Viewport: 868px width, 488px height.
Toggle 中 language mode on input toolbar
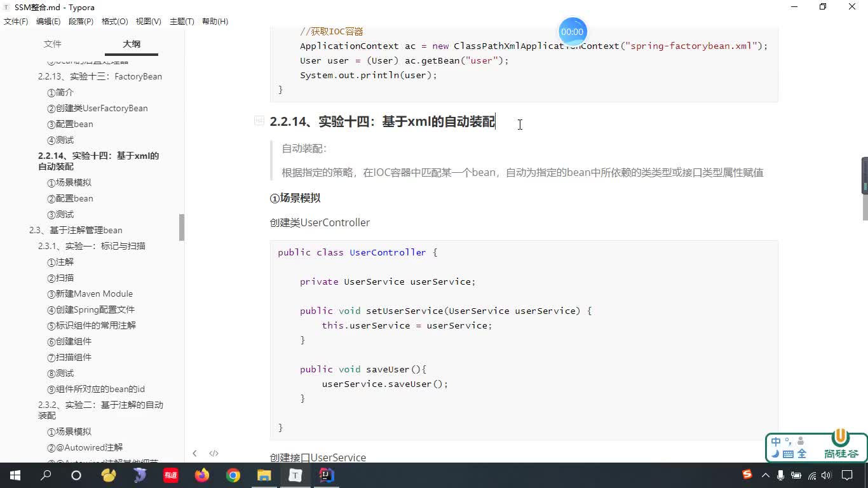click(x=776, y=442)
